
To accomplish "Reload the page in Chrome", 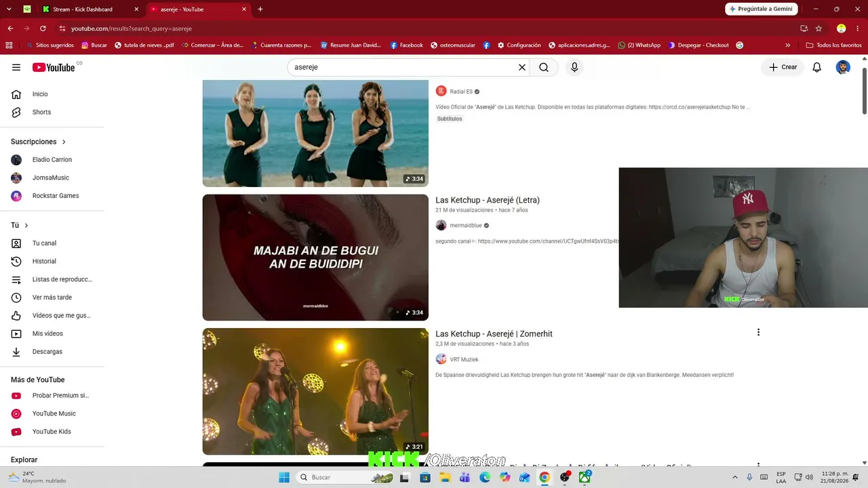I will 43,28.
